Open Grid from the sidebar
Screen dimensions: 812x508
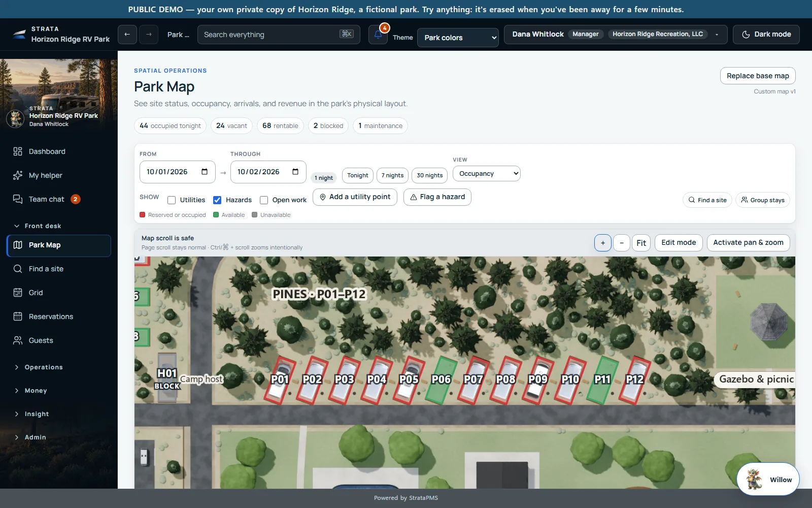(59, 293)
